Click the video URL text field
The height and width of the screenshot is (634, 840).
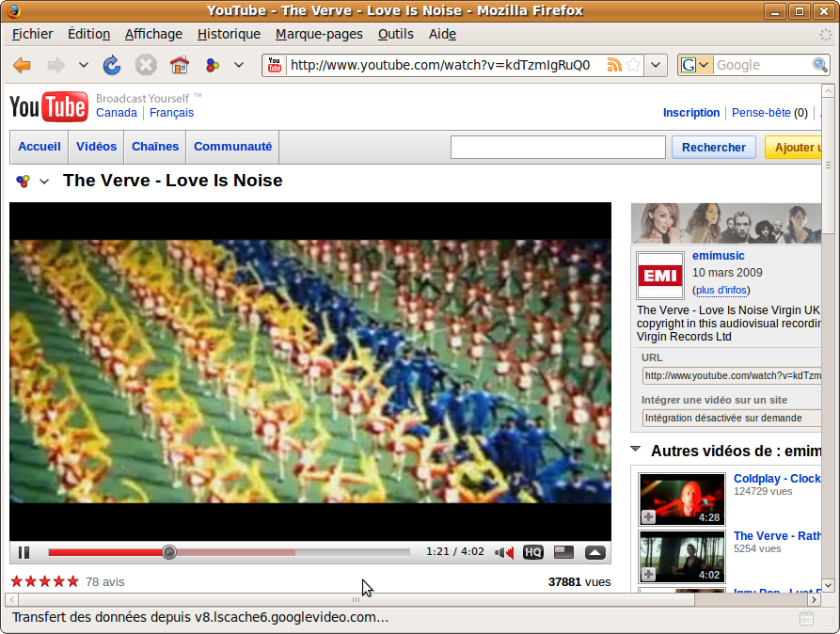point(731,375)
